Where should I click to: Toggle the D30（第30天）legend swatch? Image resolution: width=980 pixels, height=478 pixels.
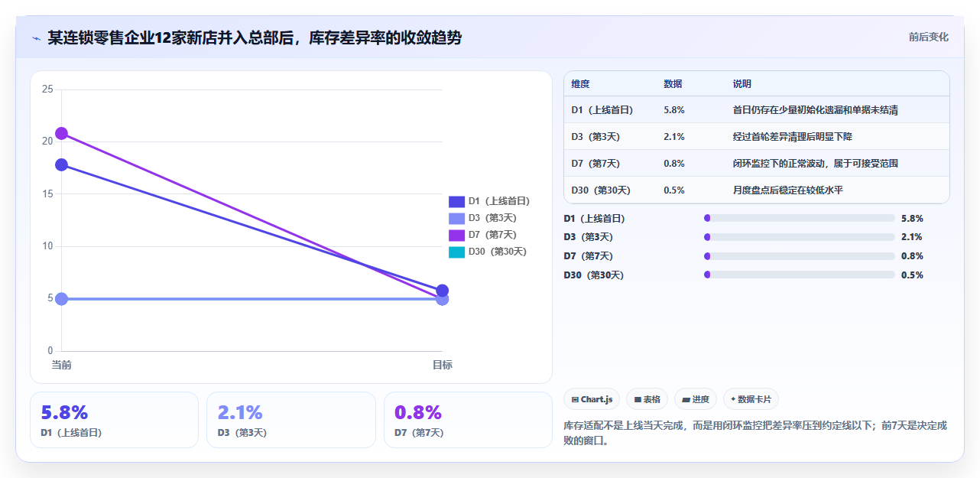[456, 252]
